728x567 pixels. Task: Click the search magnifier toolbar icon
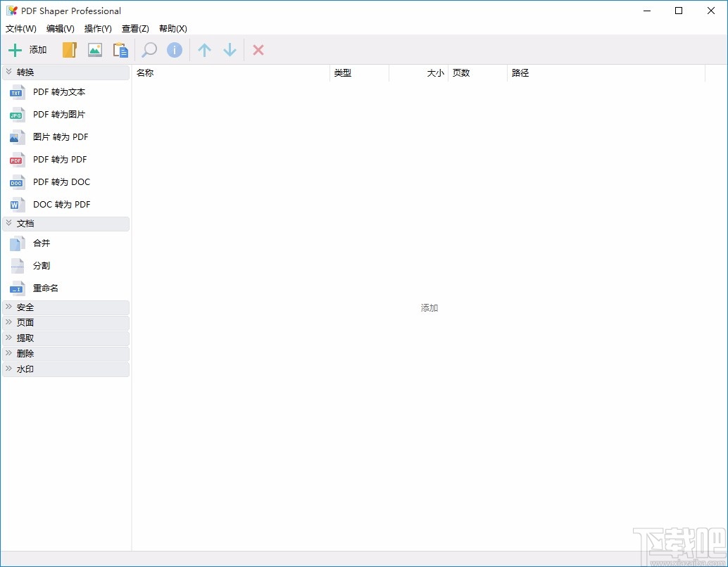click(x=149, y=50)
